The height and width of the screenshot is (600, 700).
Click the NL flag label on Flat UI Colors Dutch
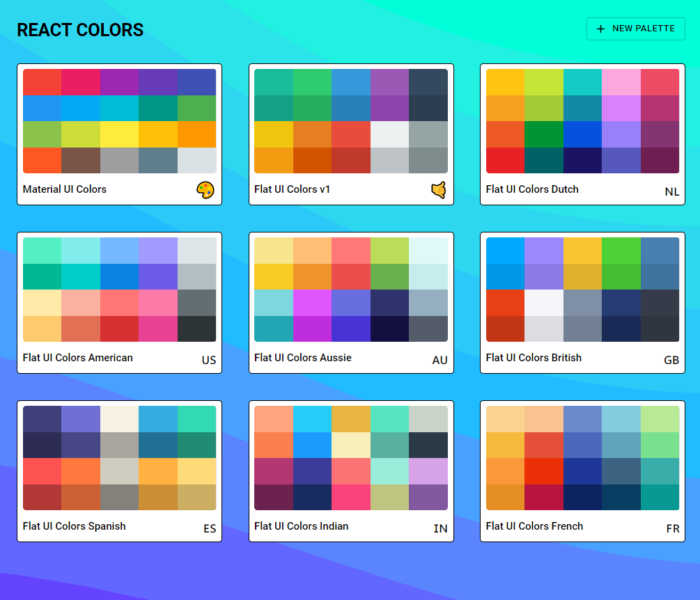point(671,191)
